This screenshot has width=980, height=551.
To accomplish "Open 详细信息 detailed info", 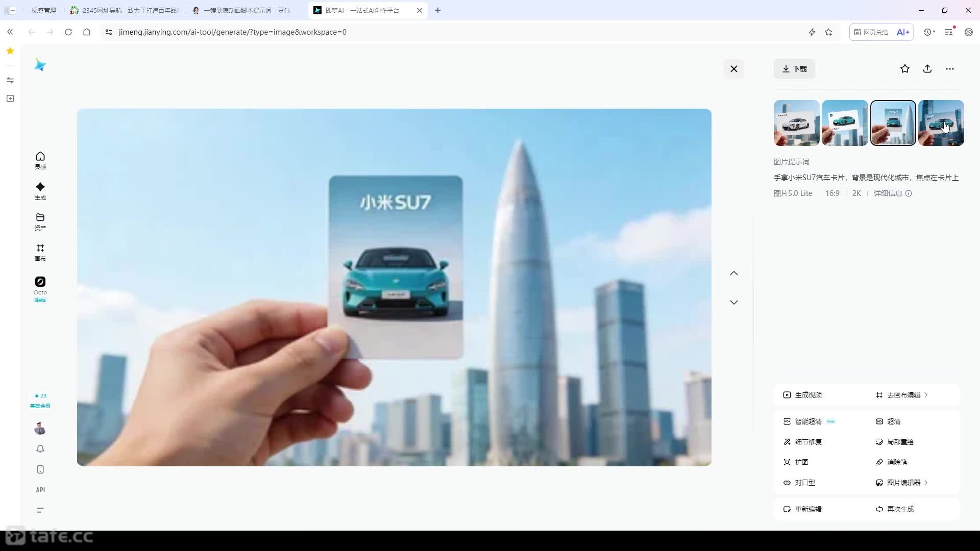I will (x=893, y=193).
